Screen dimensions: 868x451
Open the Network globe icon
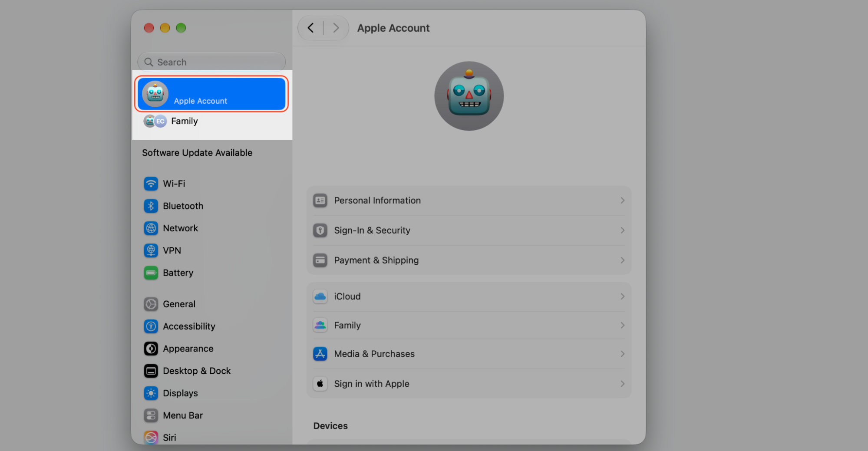pos(151,228)
